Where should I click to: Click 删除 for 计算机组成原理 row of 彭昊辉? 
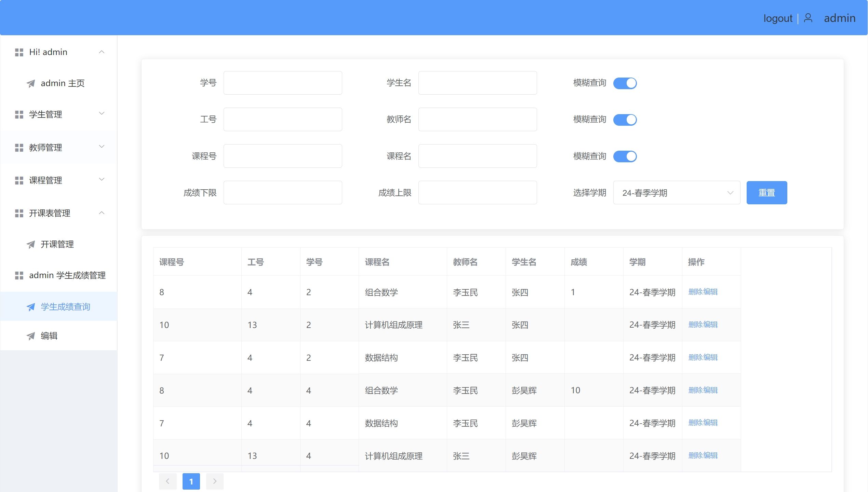[695, 455]
